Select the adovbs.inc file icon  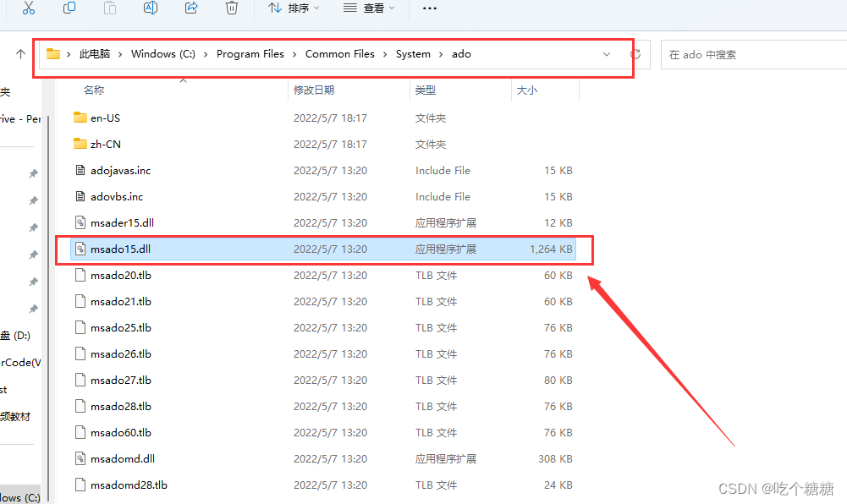point(80,196)
